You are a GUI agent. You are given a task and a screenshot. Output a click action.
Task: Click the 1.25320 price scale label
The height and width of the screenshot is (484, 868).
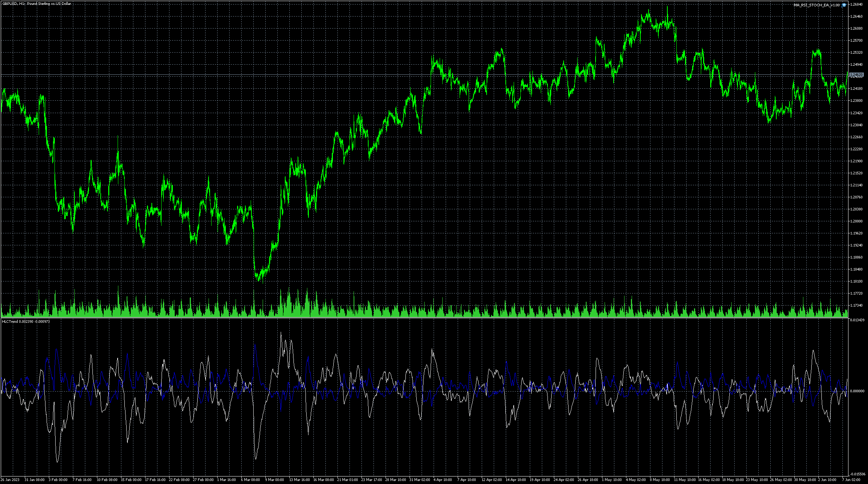tap(856, 53)
